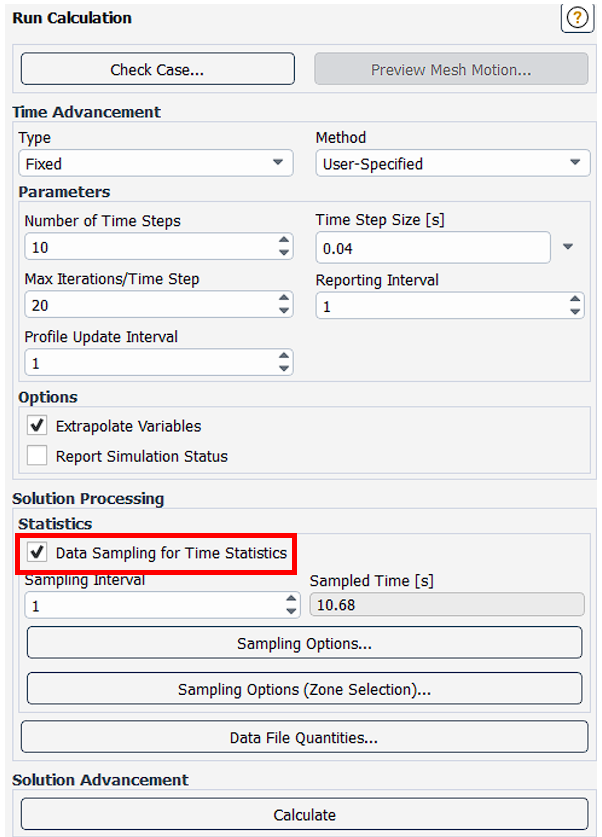
Task: Open the Type dropdown set to Fixed
Action: click(x=155, y=163)
